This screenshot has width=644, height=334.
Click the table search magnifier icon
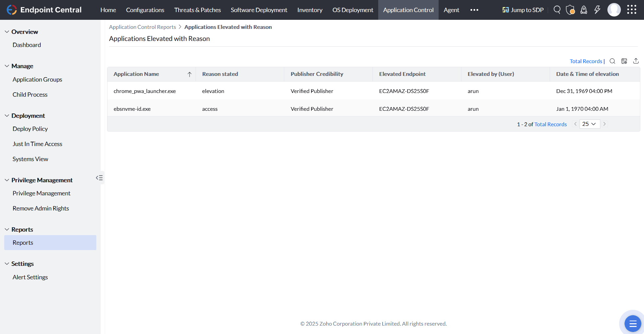612,61
